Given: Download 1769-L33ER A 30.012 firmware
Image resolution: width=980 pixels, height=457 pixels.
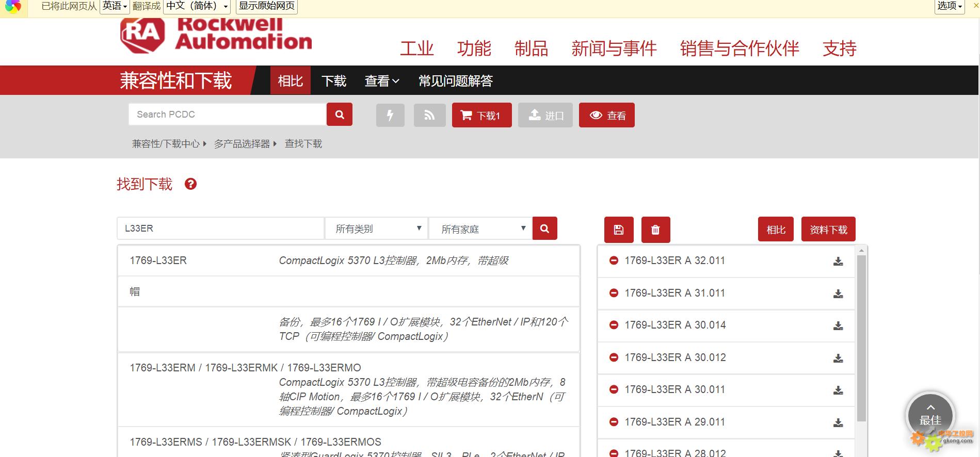Looking at the screenshot, I should [838, 358].
